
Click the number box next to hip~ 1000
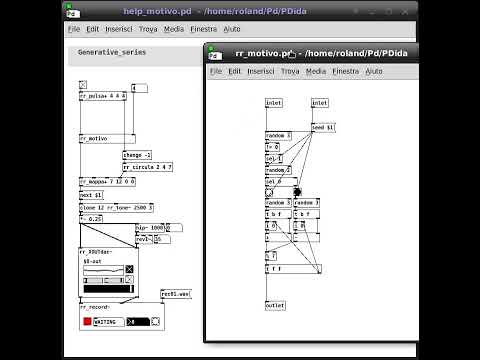pyautogui.click(x=174, y=228)
